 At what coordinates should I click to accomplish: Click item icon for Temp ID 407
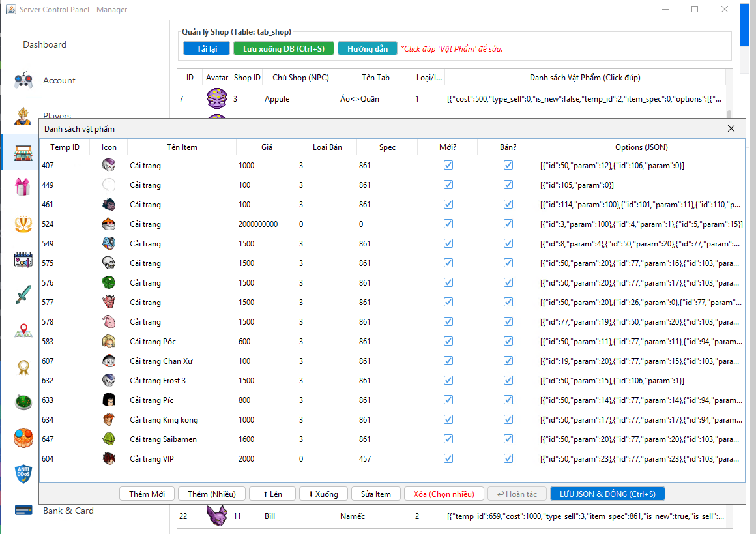[x=109, y=165]
